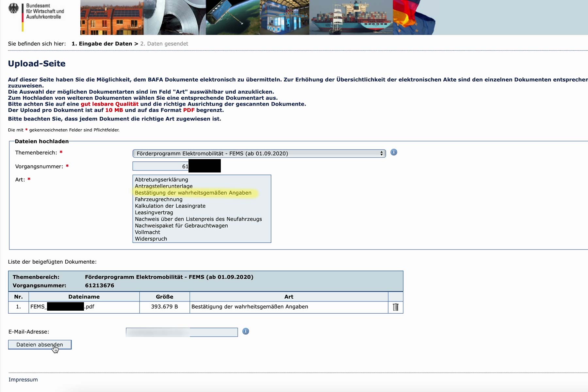Select Nachweispaket für Gebrauchtwagen option
Image resolution: width=588 pixels, height=392 pixels.
[181, 226]
